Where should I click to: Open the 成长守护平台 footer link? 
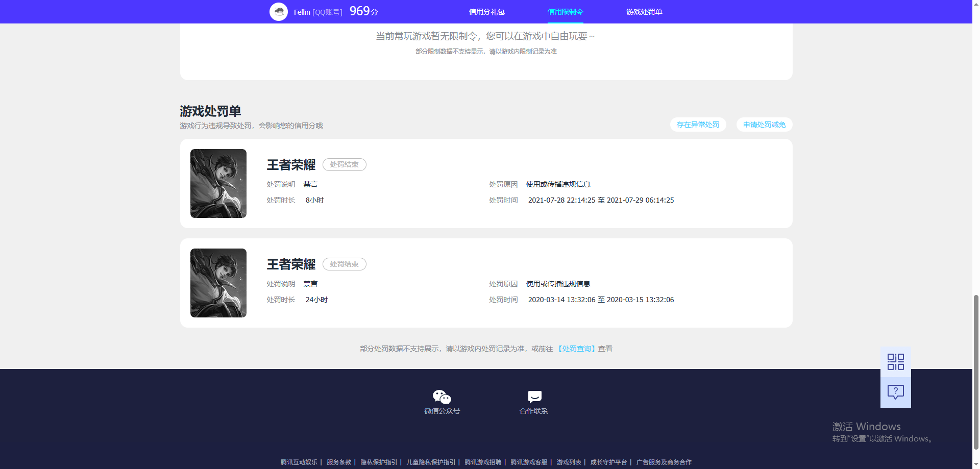pyautogui.click(x=608, y=462)
